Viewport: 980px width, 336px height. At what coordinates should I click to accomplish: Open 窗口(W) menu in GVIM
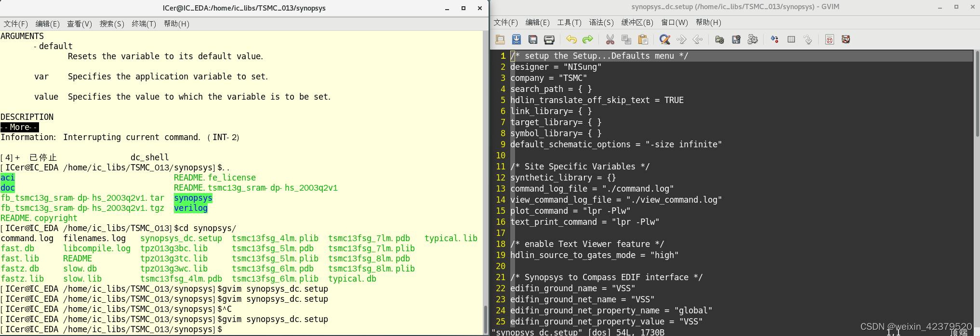(x=675, y=23)
